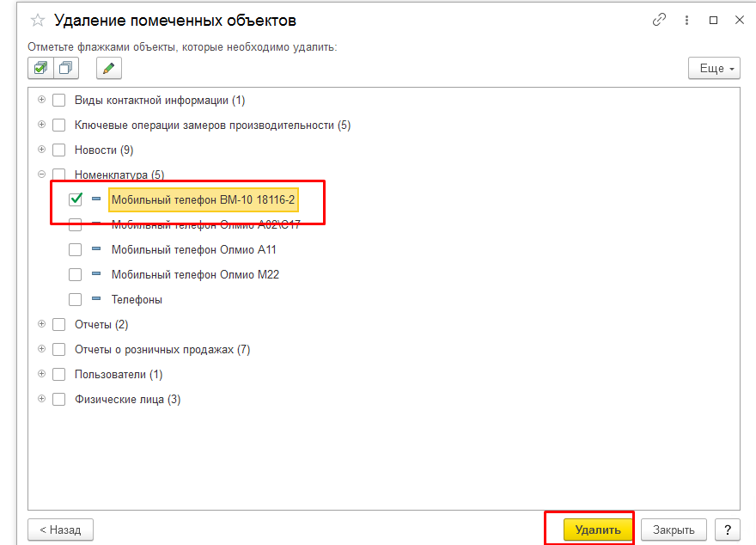Click the Закрыть button
756x545 pixels.
pos(674,530)
